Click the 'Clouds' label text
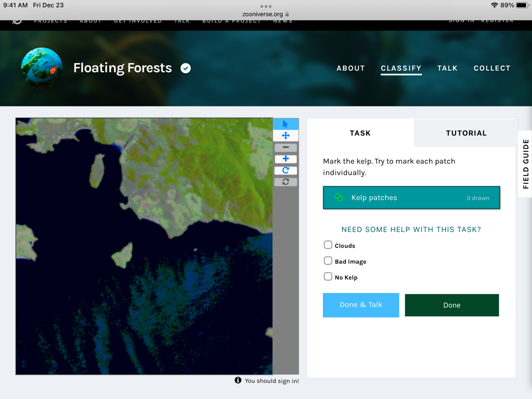Viewport: 532px width, 399px height. pyautogui.click(x=345, y=246)
